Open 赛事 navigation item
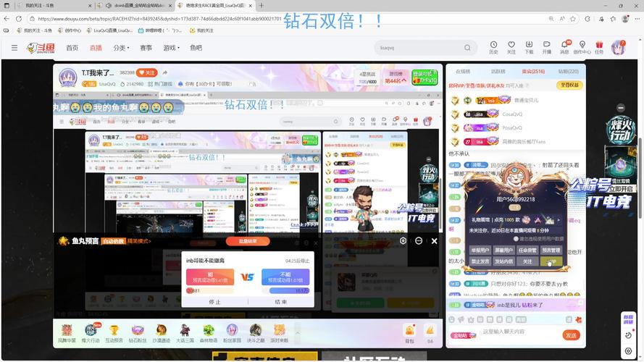Image resolution: width=644 pixels, height=362 pixels. [x=146, y=48]
